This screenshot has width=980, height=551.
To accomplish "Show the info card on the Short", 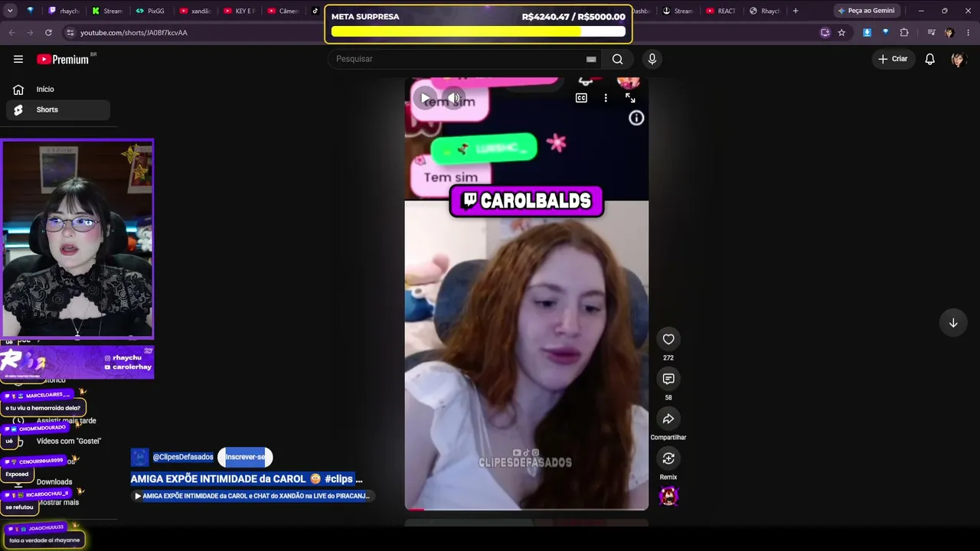I will 636,118.
